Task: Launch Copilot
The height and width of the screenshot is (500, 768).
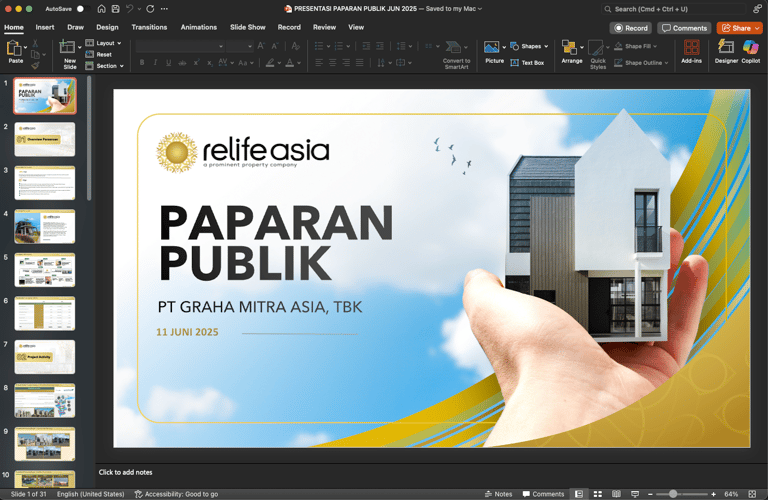Action: [750, 52]
